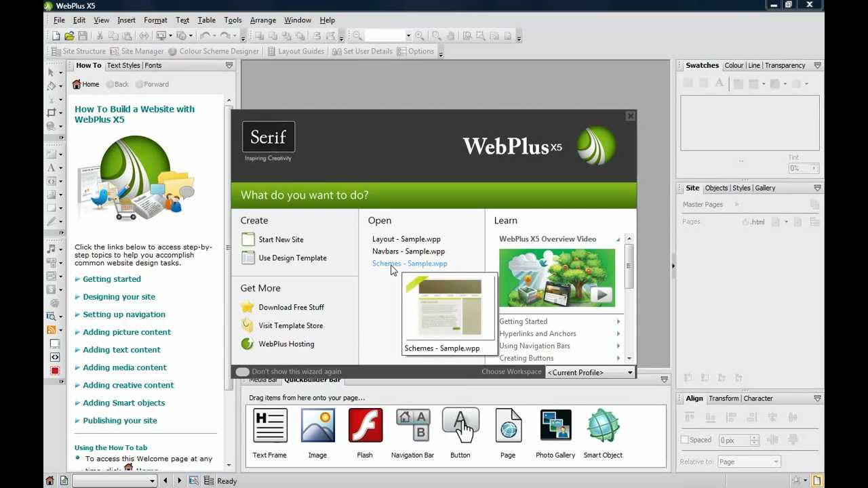Select the Smart Object QuickBuilder item

coord(603,434)
